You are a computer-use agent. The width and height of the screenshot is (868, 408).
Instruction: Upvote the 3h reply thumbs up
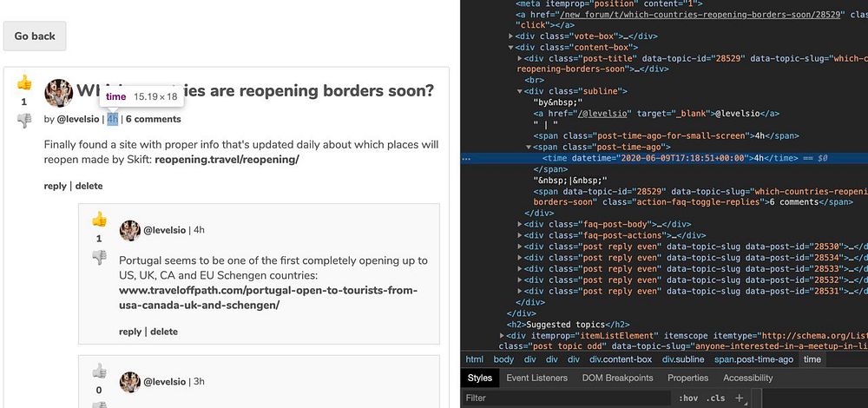click(x=99, y=371)
